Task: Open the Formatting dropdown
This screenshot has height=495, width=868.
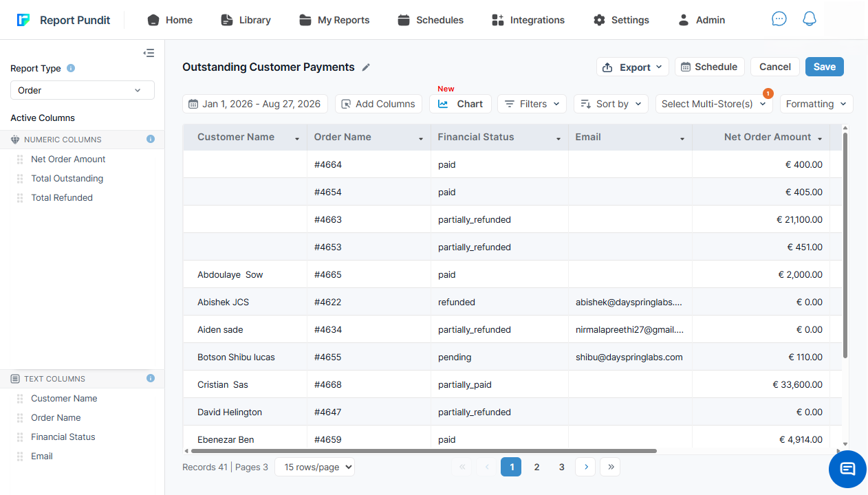Action: coord(816,104)
